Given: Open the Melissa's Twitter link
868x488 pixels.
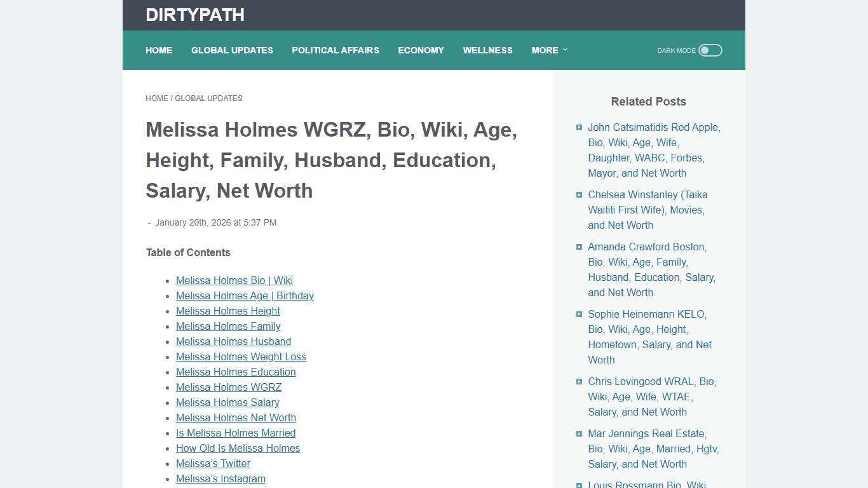Looking at the screenshot, I should coord(213,463).
